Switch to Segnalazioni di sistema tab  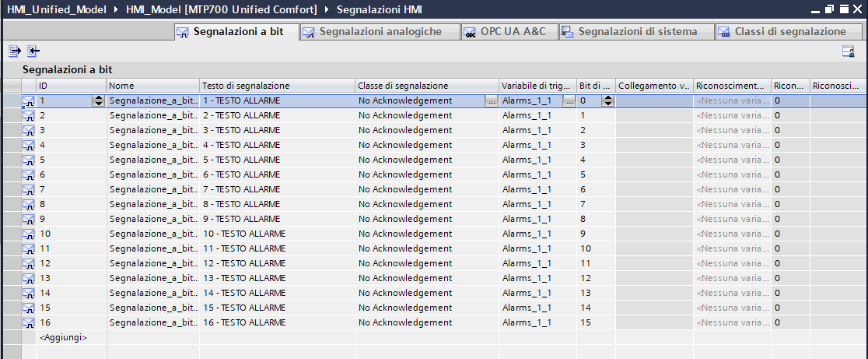coord(636,32)
